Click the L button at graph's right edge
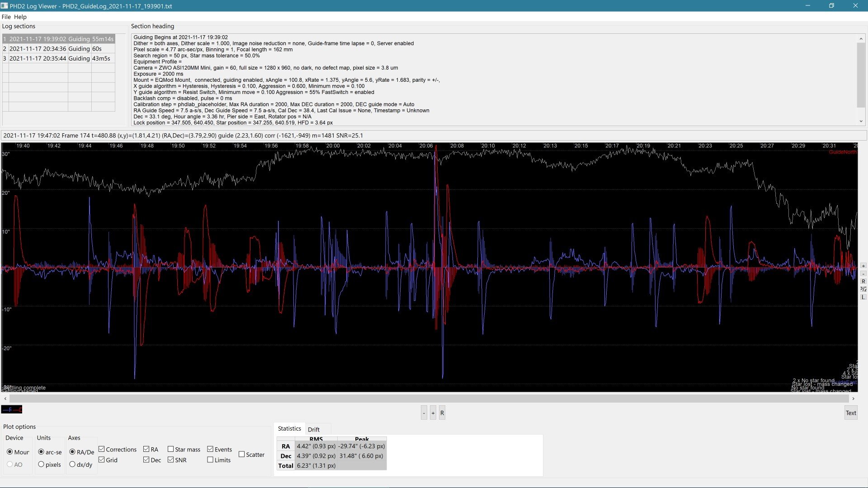 point(863,297)
